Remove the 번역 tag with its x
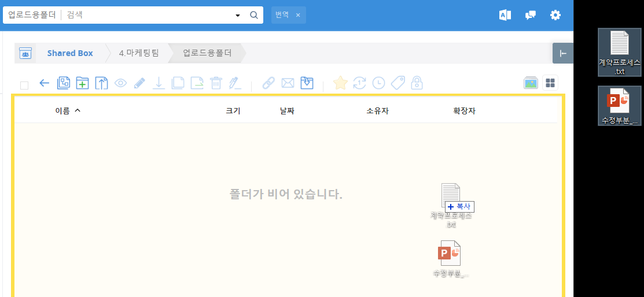644x297 pixels. point(298,15)
